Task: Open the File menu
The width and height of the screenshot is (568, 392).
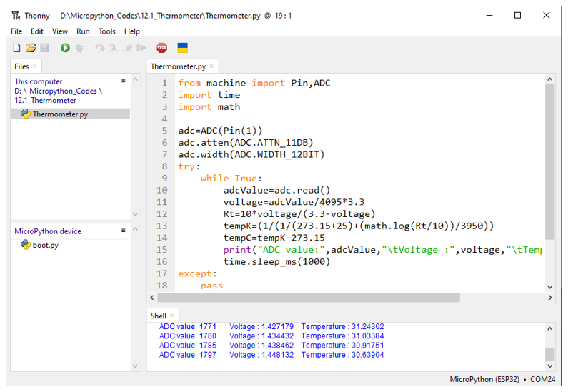Action: click(x=16, y=31)
